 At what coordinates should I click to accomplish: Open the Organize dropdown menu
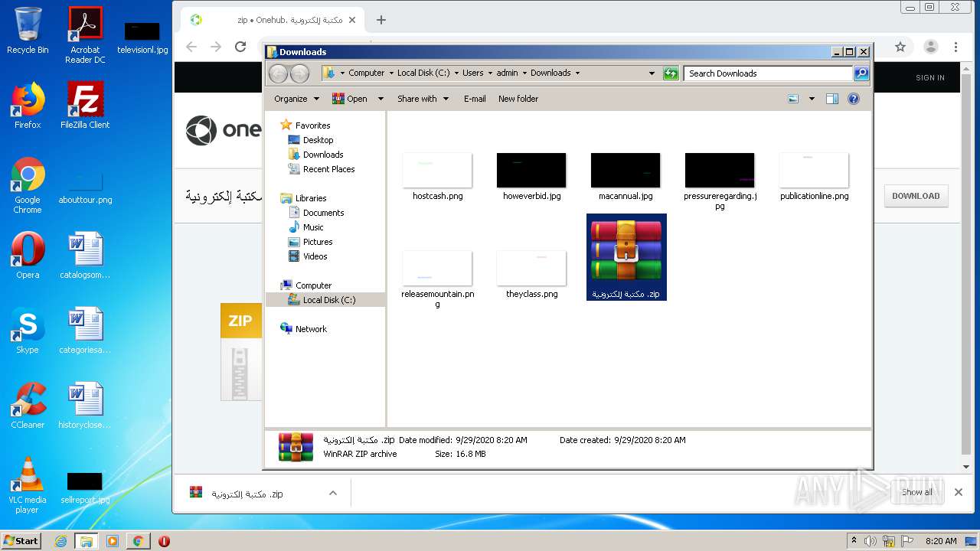tap(296, 99)
